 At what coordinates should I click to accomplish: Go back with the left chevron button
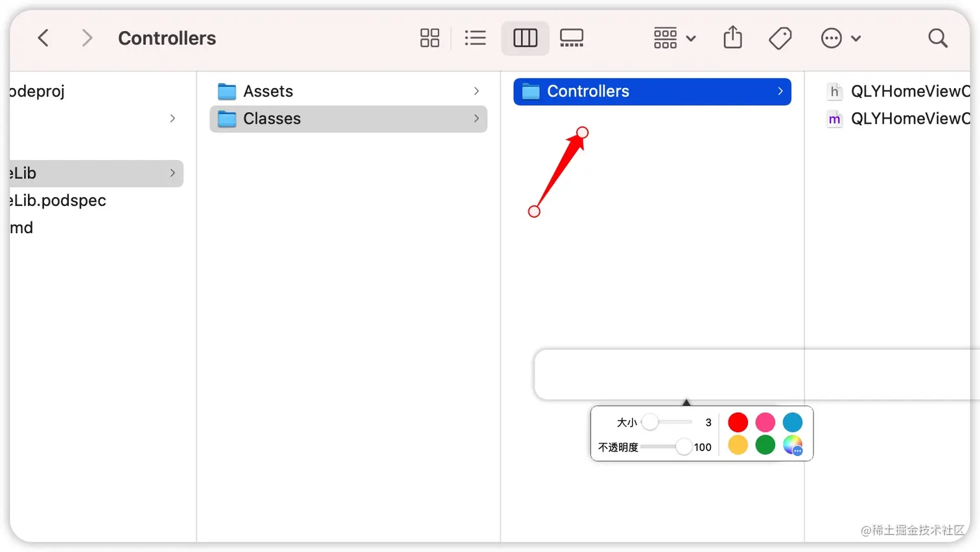coord(43,38)
